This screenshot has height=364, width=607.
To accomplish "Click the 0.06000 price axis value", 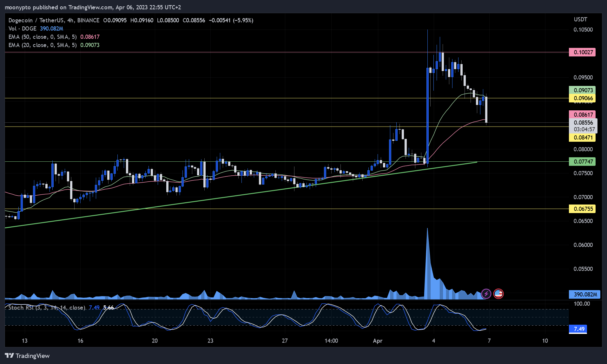I will (x=583, y=245).
